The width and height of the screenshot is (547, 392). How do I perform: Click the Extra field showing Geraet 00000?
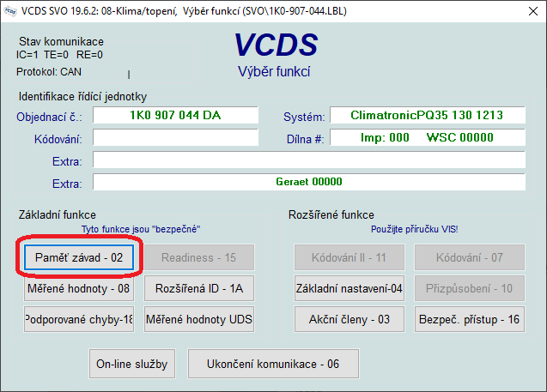click(x=309, y=182)
